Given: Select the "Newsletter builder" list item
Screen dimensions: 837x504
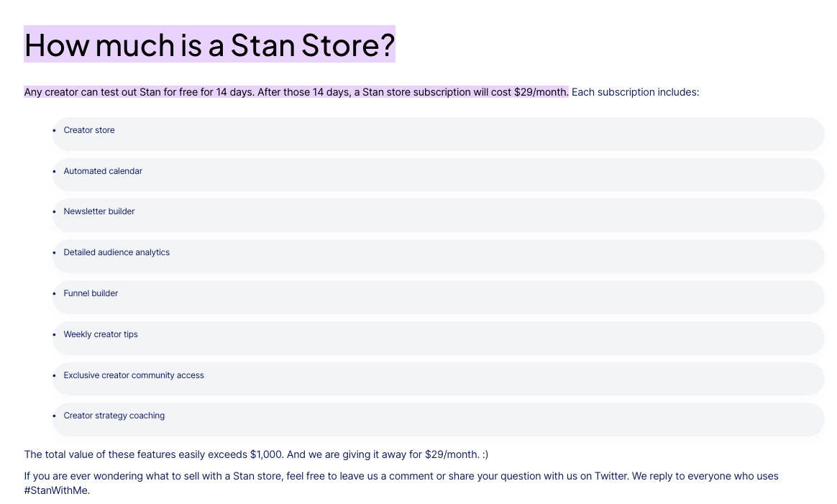Looking at the screenshot, I should coord(438,215).
